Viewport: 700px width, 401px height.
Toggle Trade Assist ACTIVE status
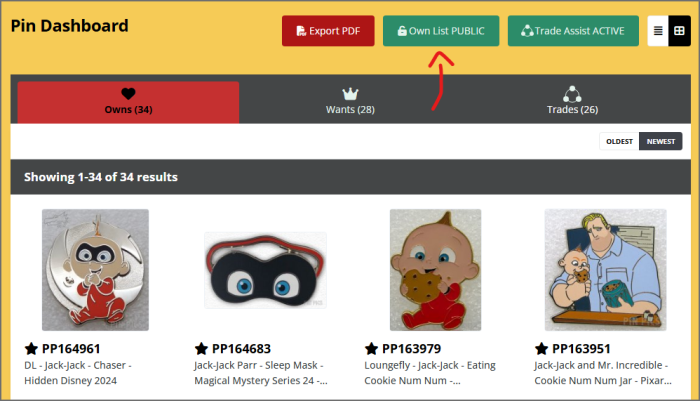pos(573,31)
